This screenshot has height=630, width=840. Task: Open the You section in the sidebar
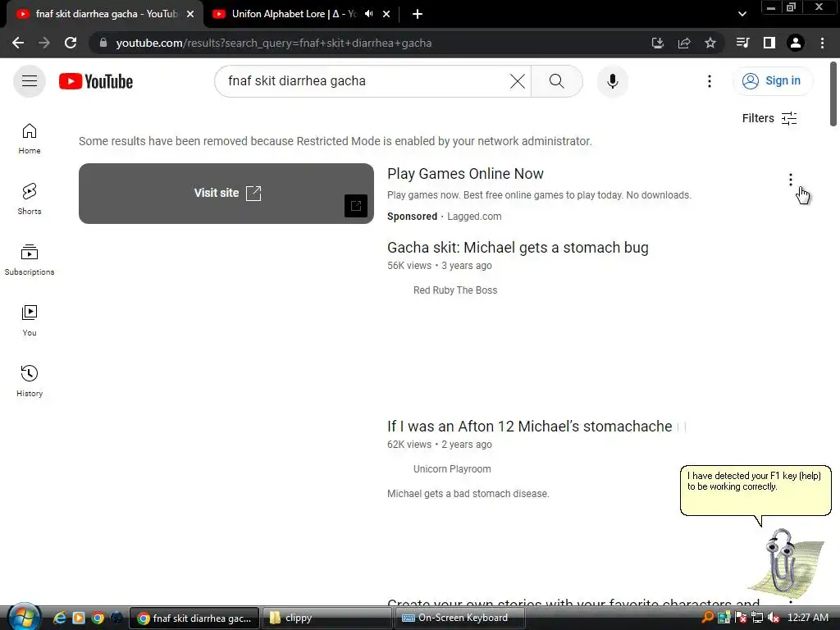[x=30, y=321]
